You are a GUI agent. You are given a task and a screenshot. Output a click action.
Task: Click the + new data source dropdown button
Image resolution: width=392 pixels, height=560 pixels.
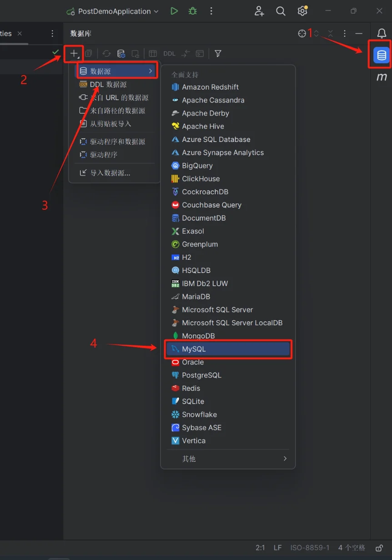click(x=74, y=54)
